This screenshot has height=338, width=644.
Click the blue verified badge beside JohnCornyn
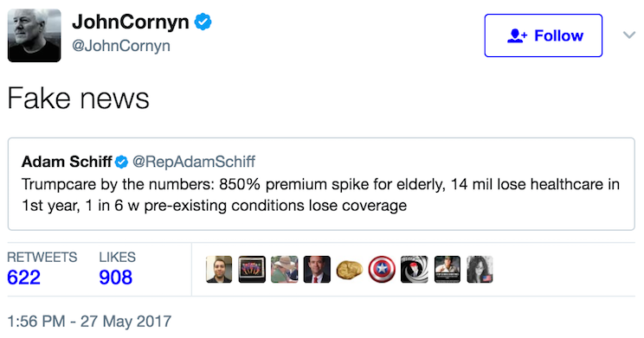point(203,22)
